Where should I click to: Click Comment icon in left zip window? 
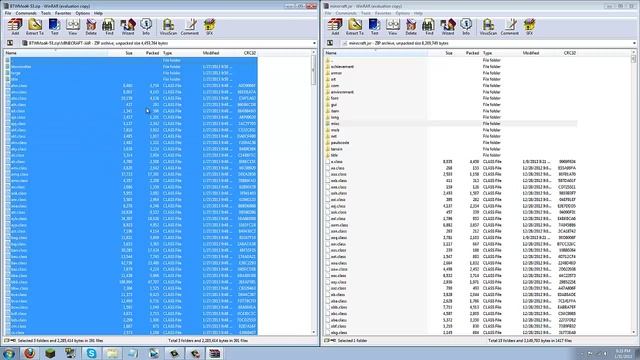coord(190,27)
